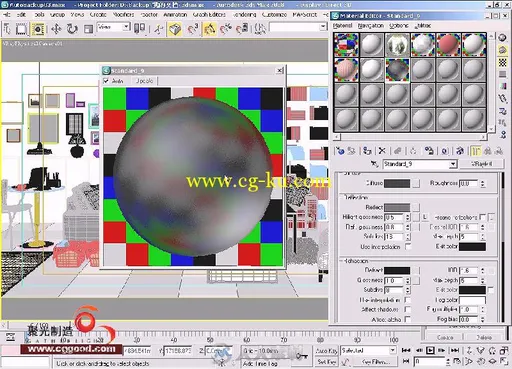Click Assign Material to Selection icon
512x369 pixels.
[x=367, y=151]
